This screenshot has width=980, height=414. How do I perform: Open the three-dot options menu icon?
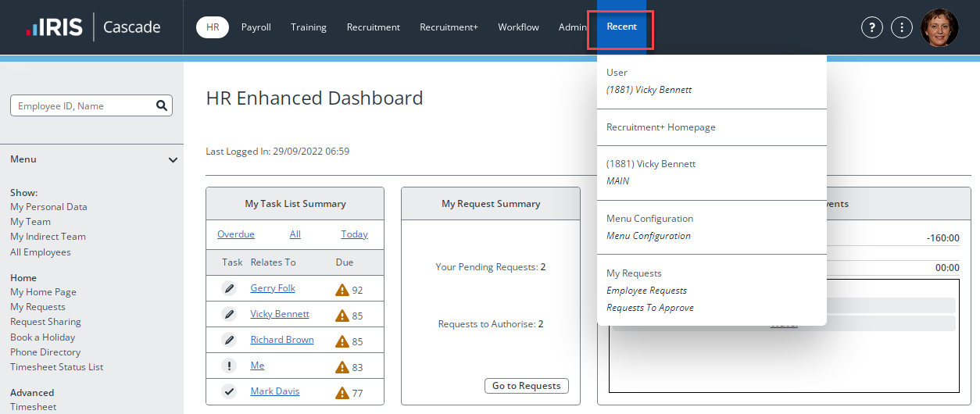pos(902,27)
